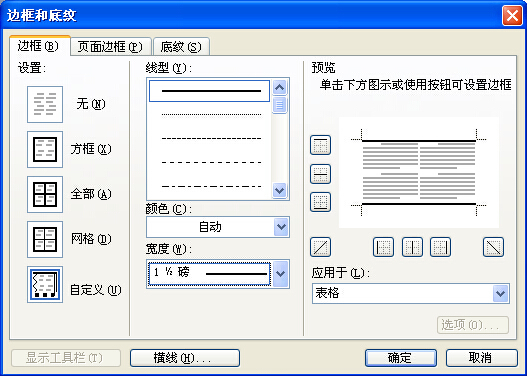527x376 pixels.
Task: Click the border preview diagram
Action: tap(419, 172)
